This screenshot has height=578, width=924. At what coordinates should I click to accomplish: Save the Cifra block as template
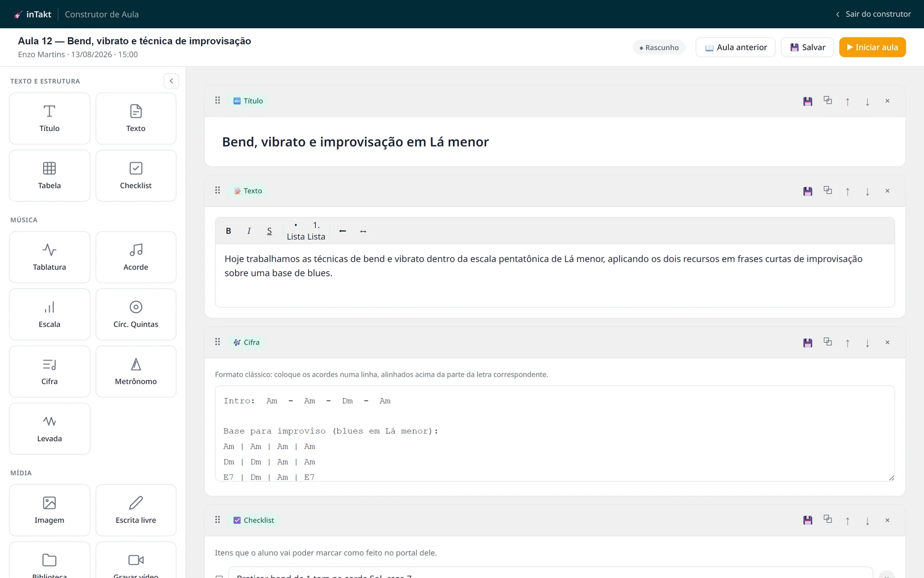[807, 343]
